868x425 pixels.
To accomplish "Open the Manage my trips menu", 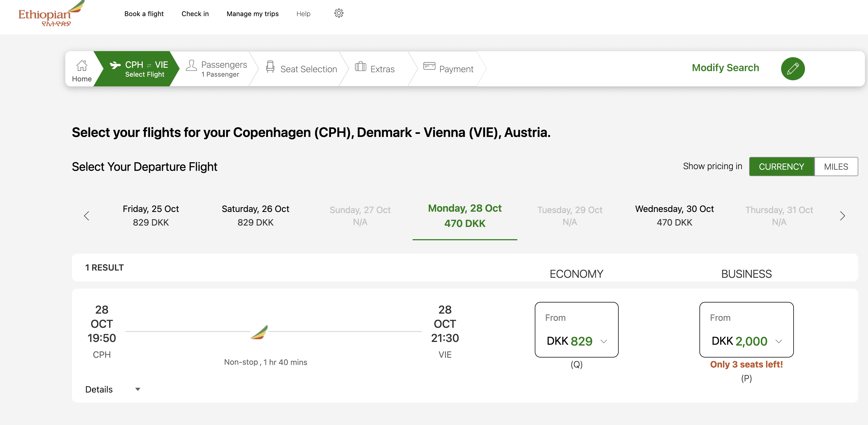I will pyautogui.click(x=252, y=14).
